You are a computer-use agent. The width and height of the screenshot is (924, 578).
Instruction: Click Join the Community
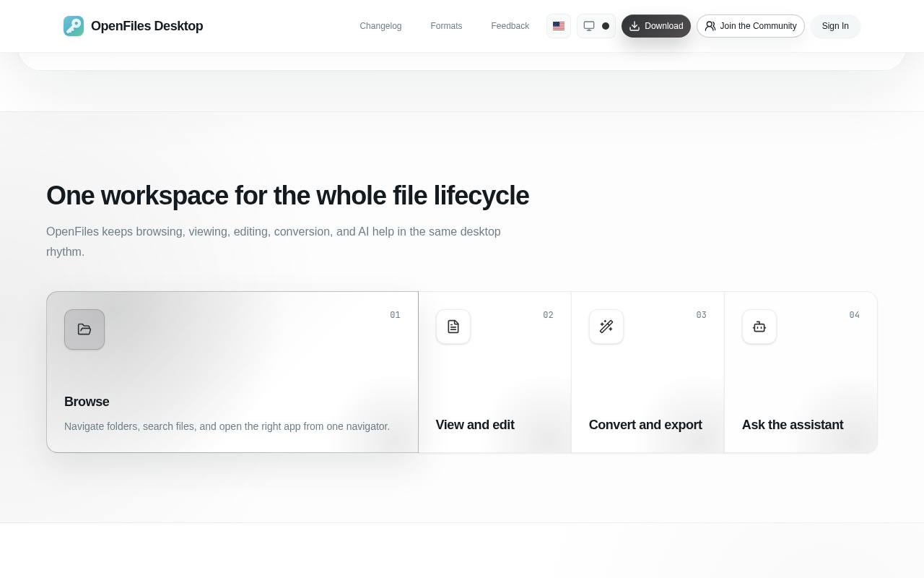(x=751, y=26)
